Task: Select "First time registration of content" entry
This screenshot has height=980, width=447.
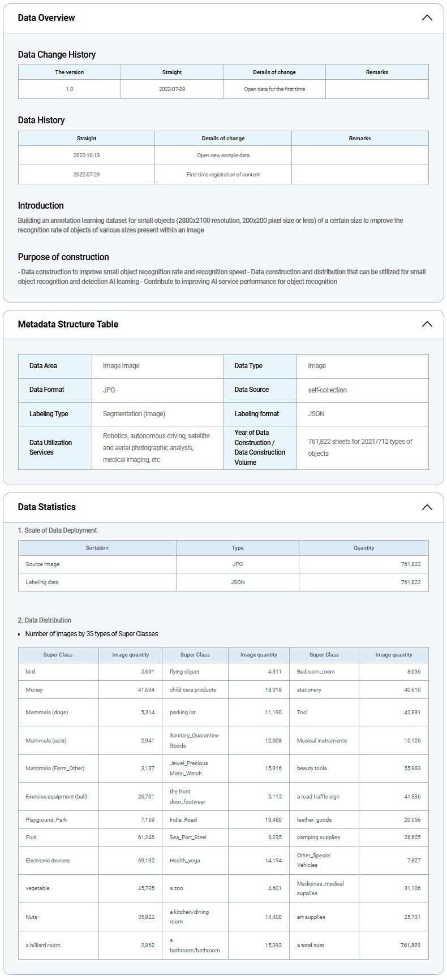Action: pyautogui.click(x=223, y=175)
